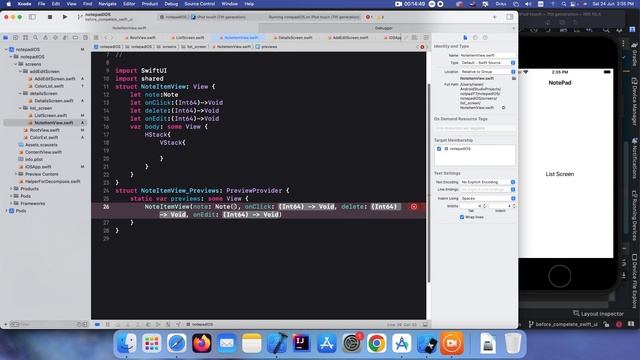Open the Breakpoint navigator icon
640x360 pixels.
[x=75, y=38]
